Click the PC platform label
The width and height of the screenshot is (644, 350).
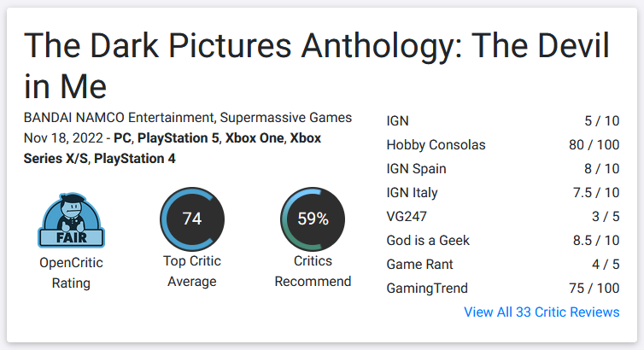coord(122,138)
